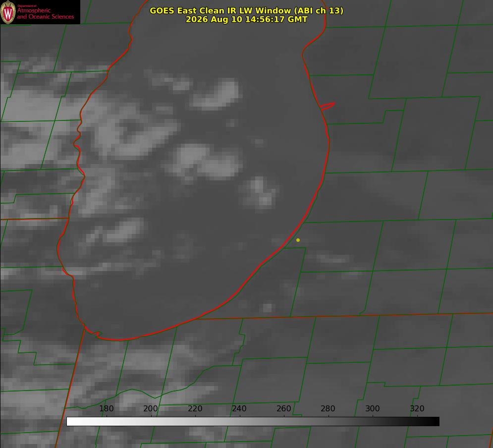The height and width of the screenshot is (448, 493).
Task: Click the 180 label on the colorbar
Action: point(106,408)
